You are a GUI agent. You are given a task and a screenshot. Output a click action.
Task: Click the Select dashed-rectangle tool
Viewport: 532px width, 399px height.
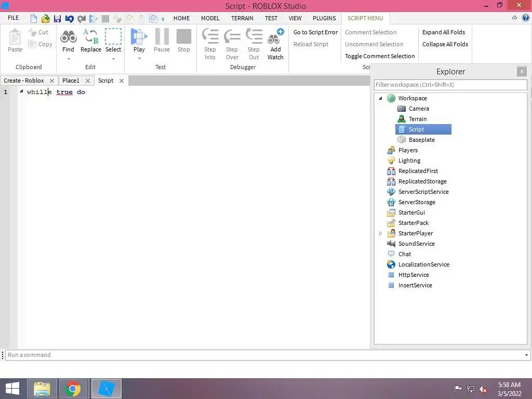(113, 41)
